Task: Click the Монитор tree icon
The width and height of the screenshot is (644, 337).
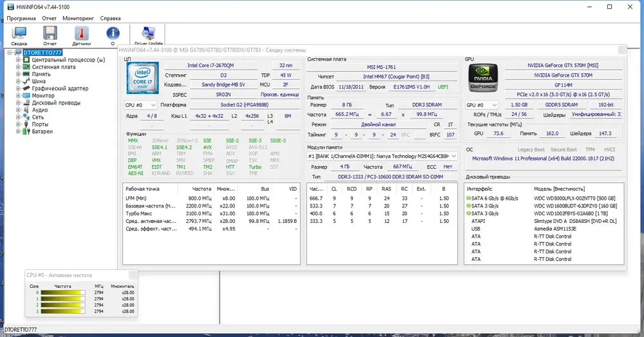Action: [26, 95]
